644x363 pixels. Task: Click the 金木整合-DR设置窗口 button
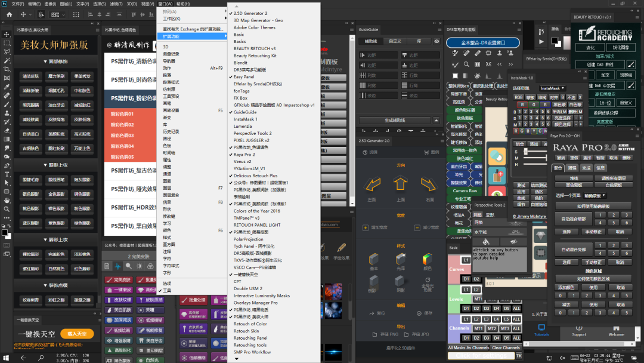483,43
